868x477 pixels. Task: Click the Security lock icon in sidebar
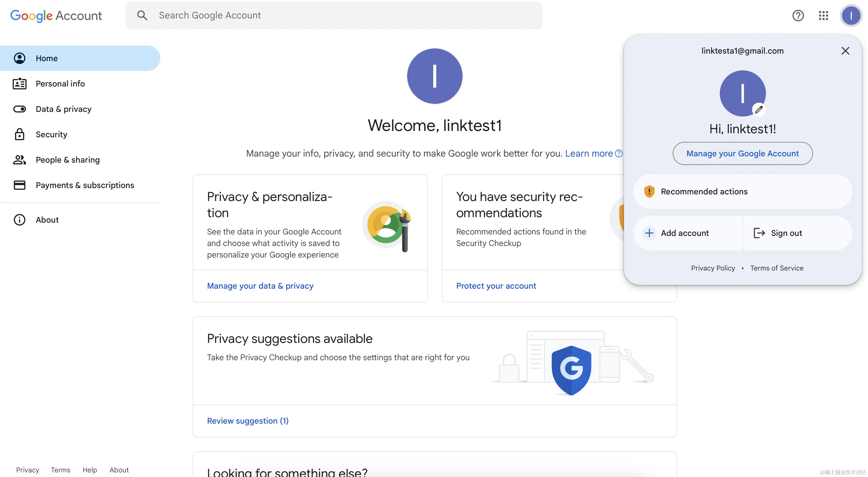pyautogui.click(x=20, y=134)
